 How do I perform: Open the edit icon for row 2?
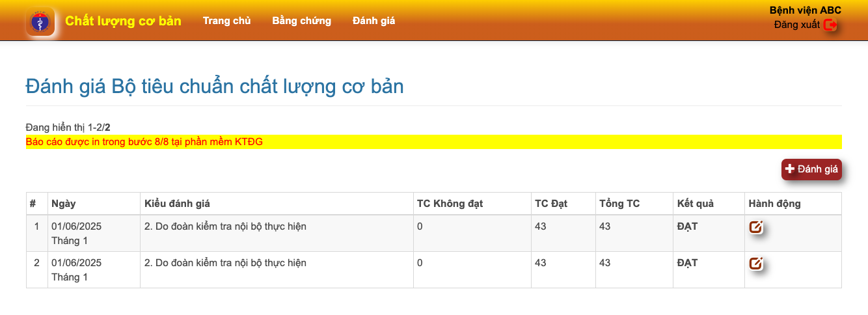[x=755, y=264]
